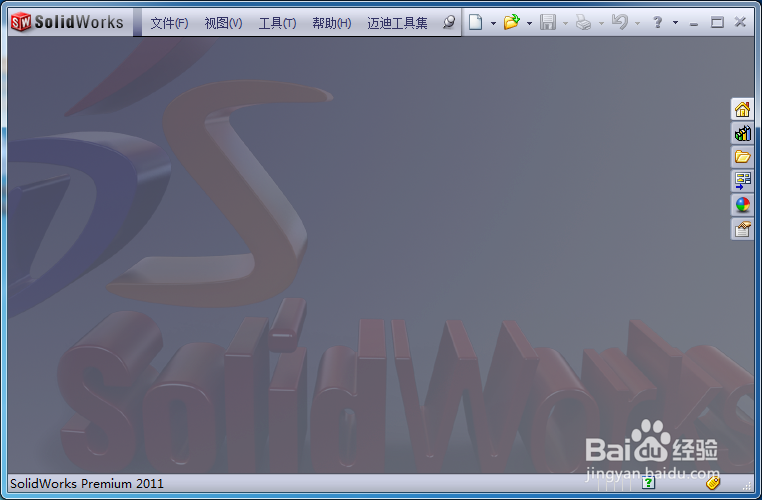Click SolidWorks Premium 2011 status text
Screen dimensions: 762x500
click(87, 483)
